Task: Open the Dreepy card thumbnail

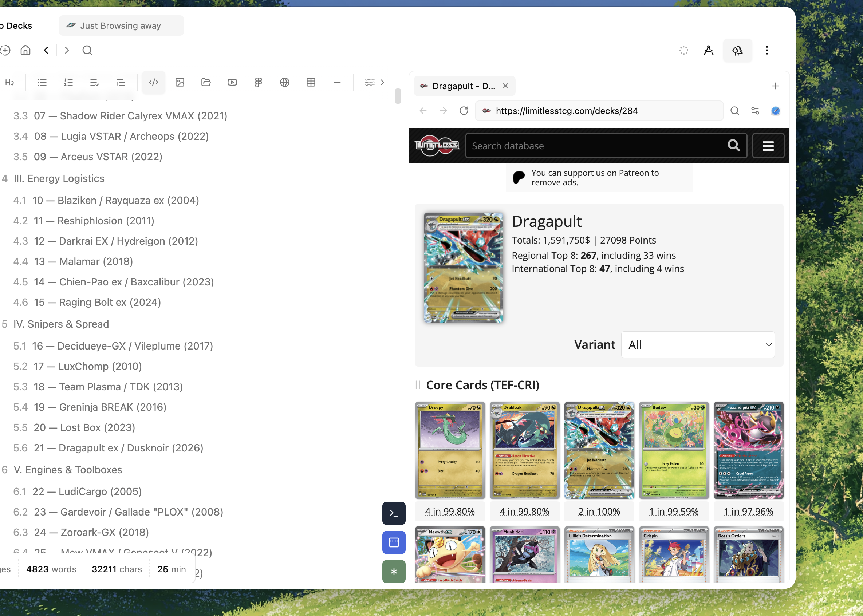Action: pos(450,450)
